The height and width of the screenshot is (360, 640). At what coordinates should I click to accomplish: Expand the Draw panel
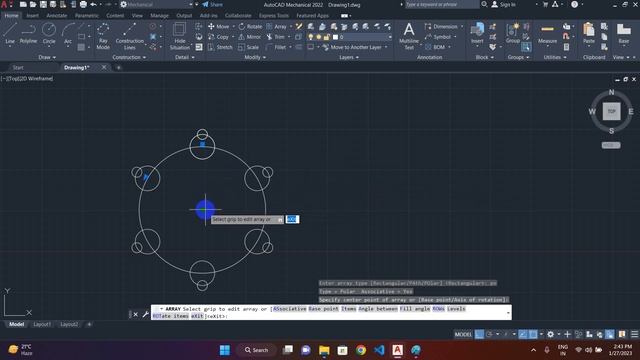point(47,58)
